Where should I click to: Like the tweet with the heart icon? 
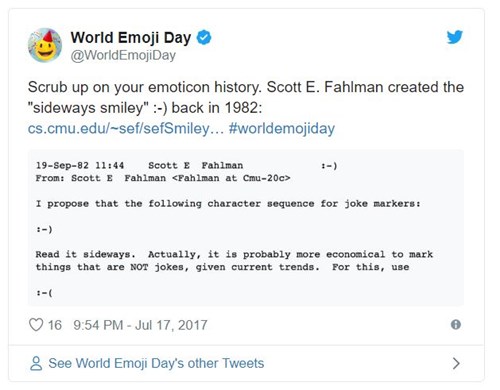tap(36, 325)
